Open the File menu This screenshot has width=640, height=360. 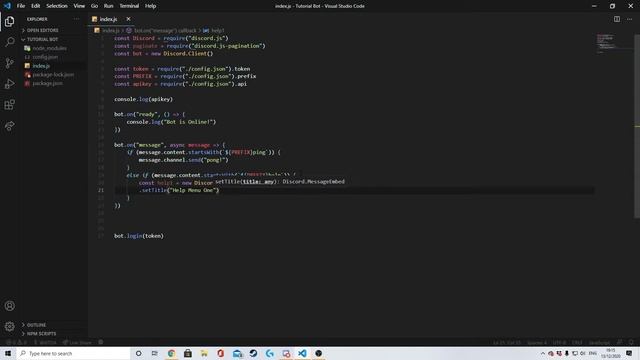21,6
